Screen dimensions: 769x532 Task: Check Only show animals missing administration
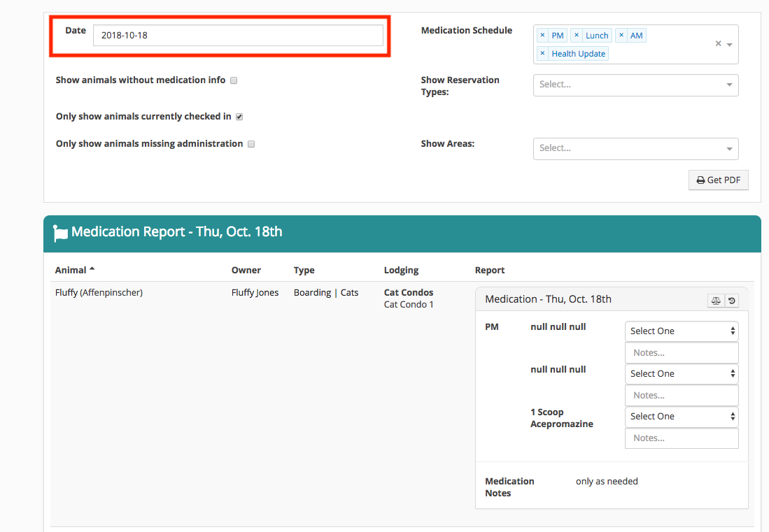coord(251,143)
